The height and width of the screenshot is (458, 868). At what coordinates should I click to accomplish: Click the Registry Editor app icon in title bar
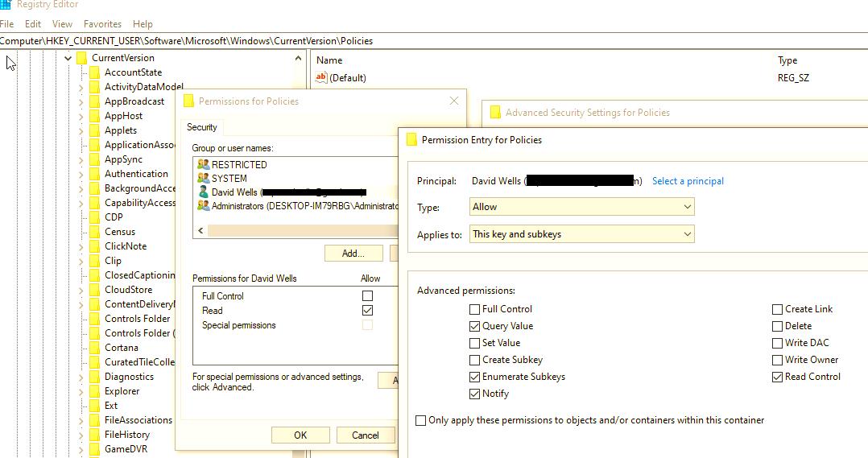(x=5, y=4)
